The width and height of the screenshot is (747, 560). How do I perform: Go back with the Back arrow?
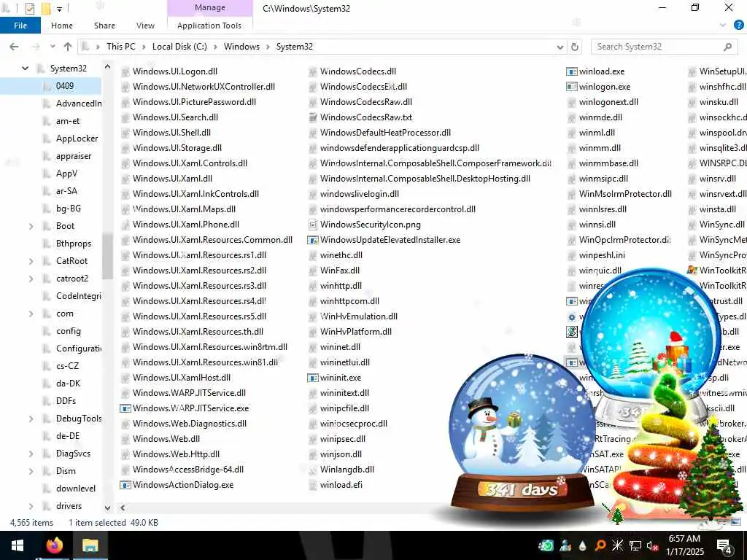coord(15,47)
